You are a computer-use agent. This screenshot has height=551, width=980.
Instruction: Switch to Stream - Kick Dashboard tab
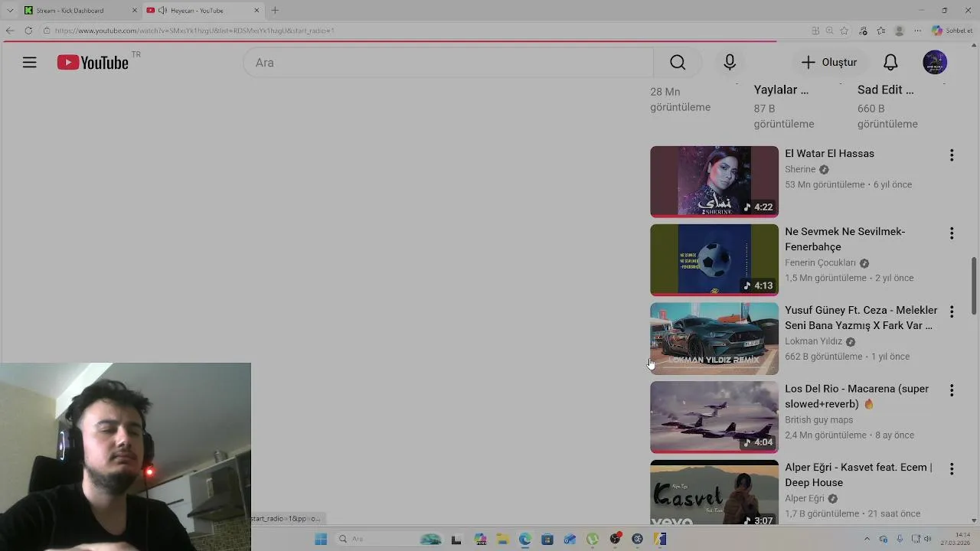coord(80,10)
